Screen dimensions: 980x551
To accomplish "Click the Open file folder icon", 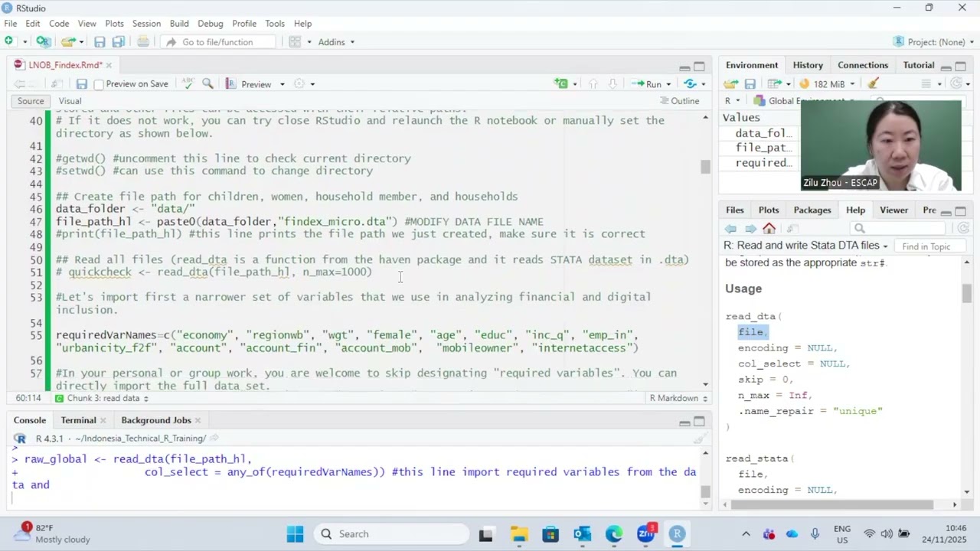I will click(x=68, y=41).
